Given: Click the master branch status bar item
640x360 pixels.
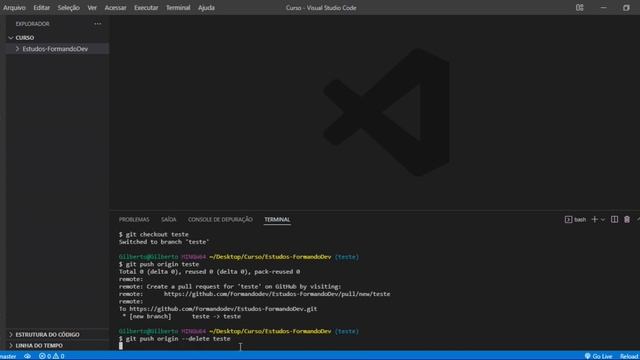Looking at the screenshot, I should 8,356.
